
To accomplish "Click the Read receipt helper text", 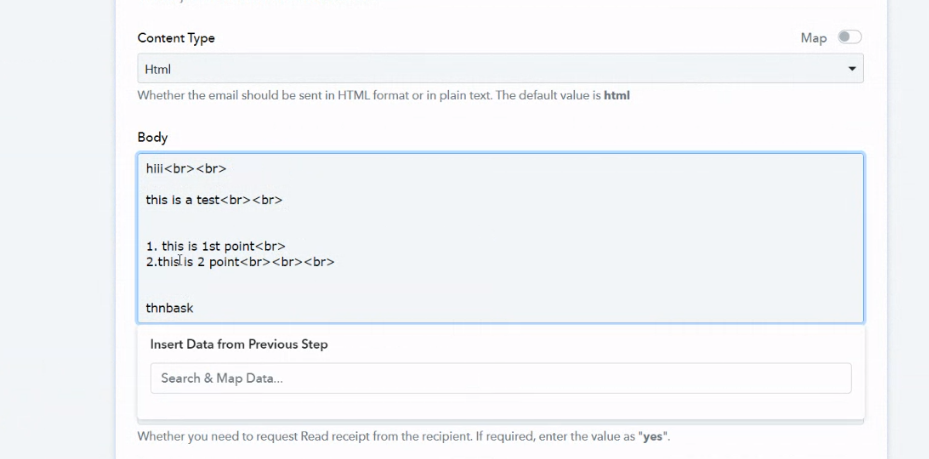I will tap(403, 437).
